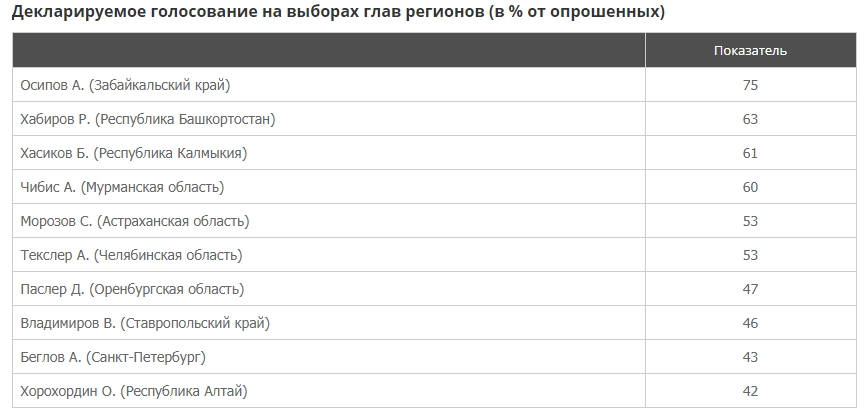Click the Показатель column header
The height and width of the screenshot is (414, 868).
750,50
